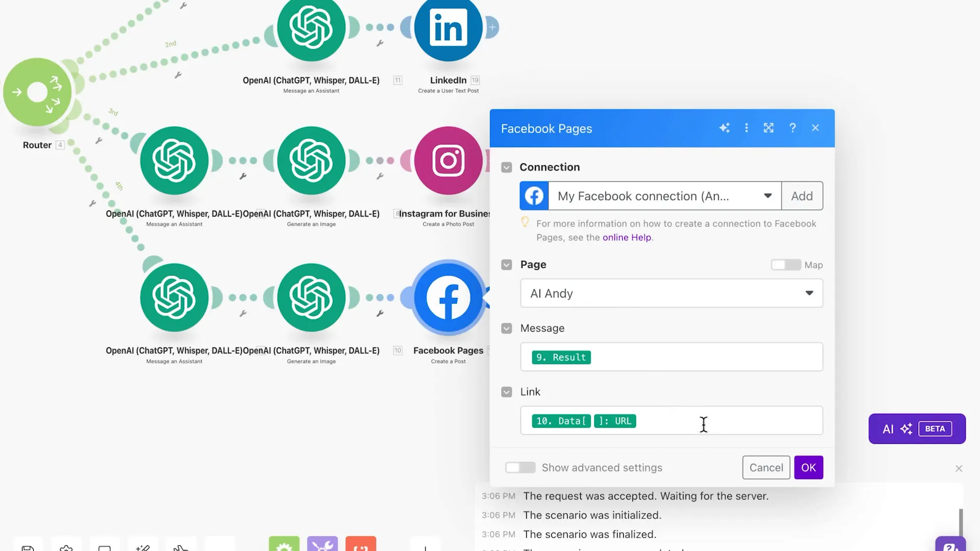
Task: Open the LinkedIn module
Action: coord(448,27)
